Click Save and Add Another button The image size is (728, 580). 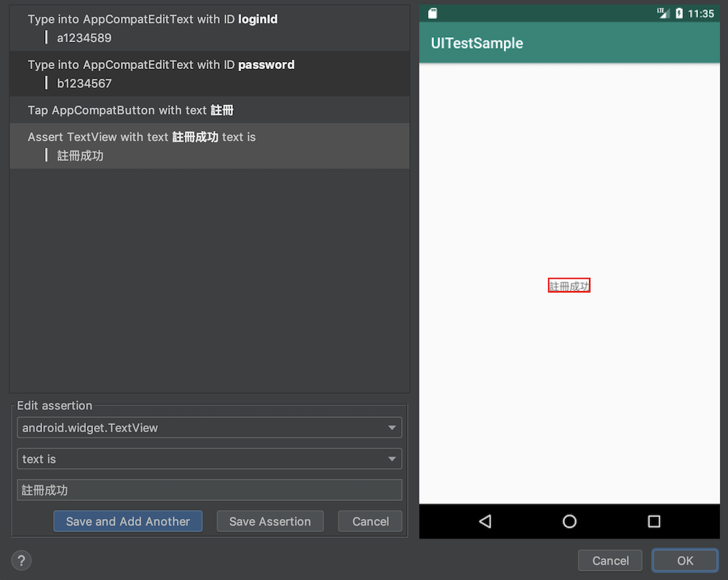pyautogui.click(x=127, y=521)
